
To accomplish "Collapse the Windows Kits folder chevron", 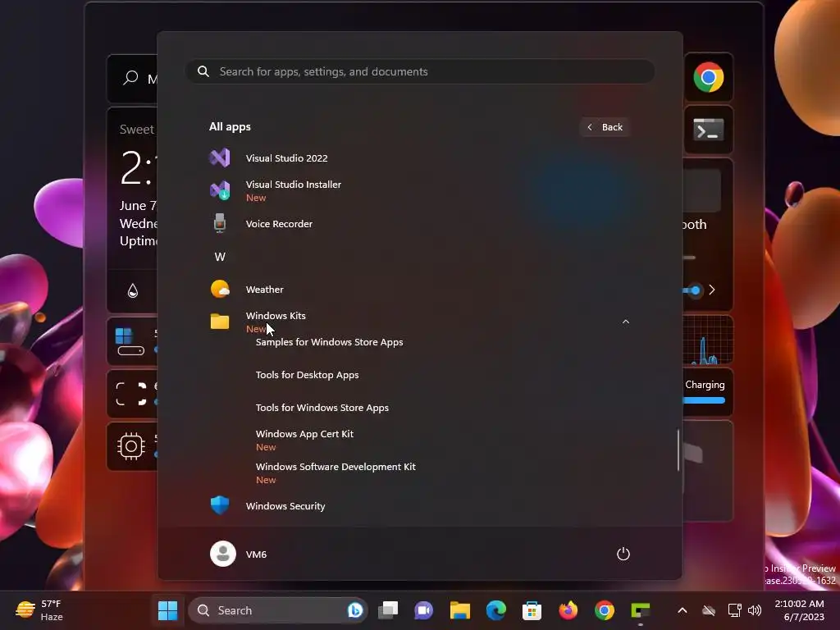I will point(625,322).
